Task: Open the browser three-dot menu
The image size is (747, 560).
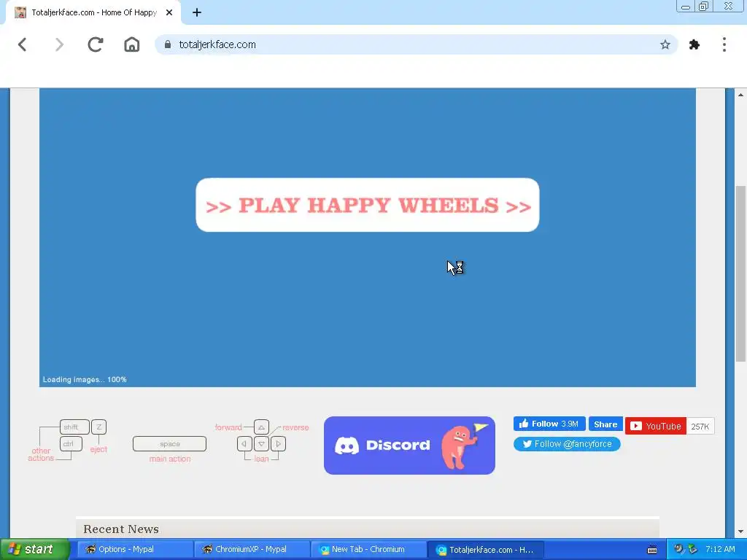Action: point(724,44)
